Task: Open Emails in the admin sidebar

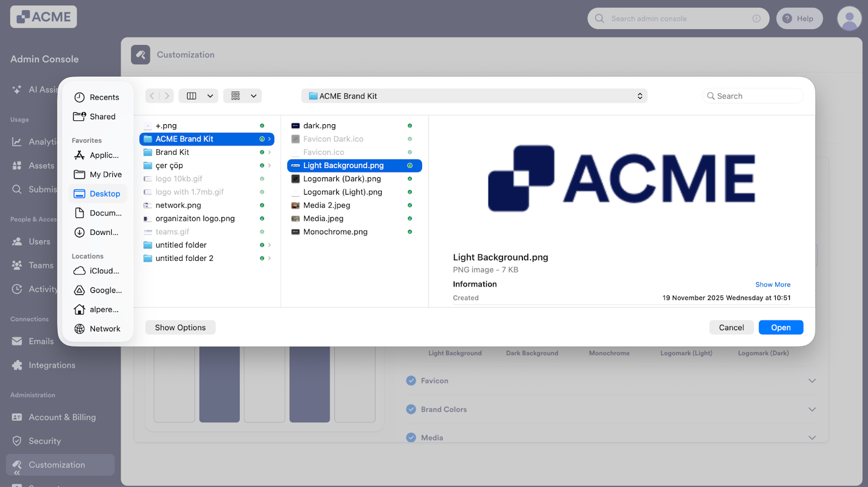Action: (33, 342)
